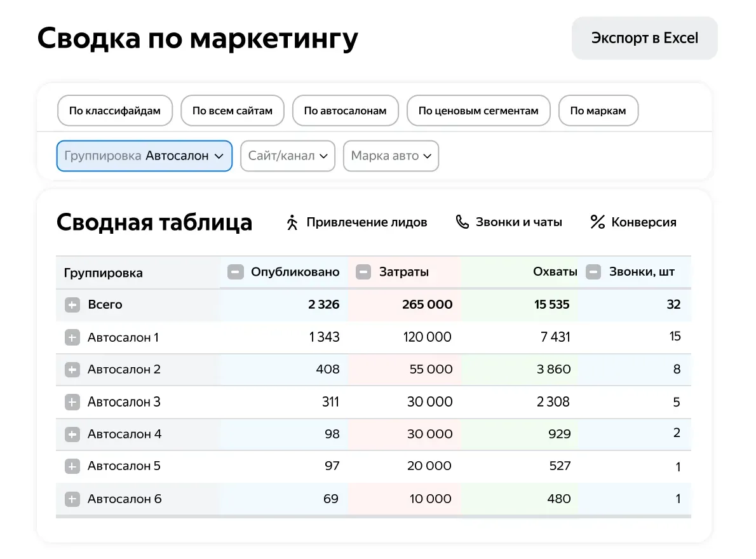This screenshot has width=756, height=559.
Task: Select the По классифайдам tab
Action: pyautogui.click(x=115, y=111)
